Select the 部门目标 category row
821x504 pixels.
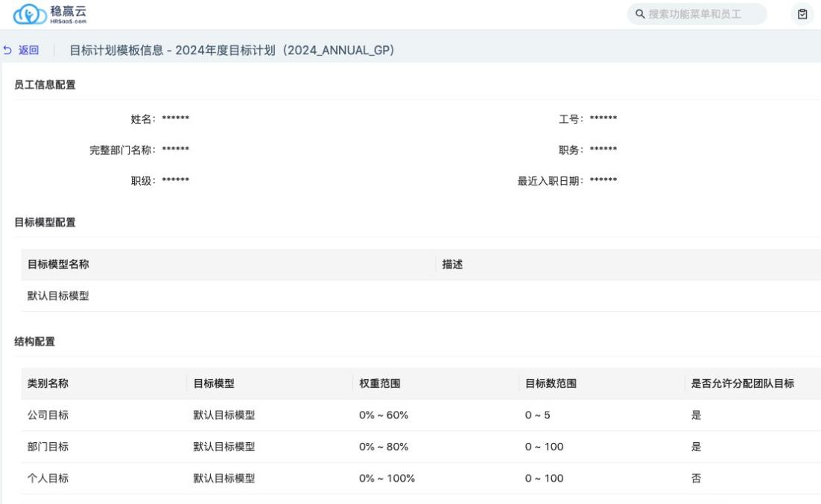(x=48, y=447)
